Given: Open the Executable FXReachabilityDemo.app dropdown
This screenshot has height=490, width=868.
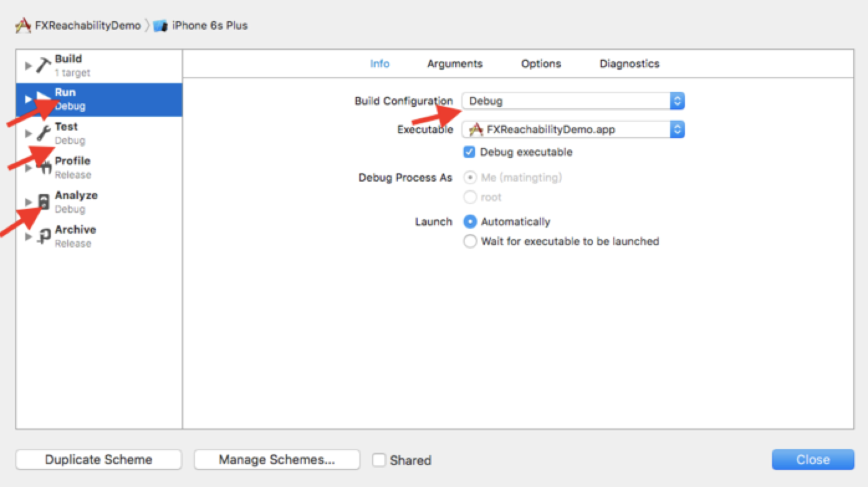Looking at the screenshot, I should point(573,129).
